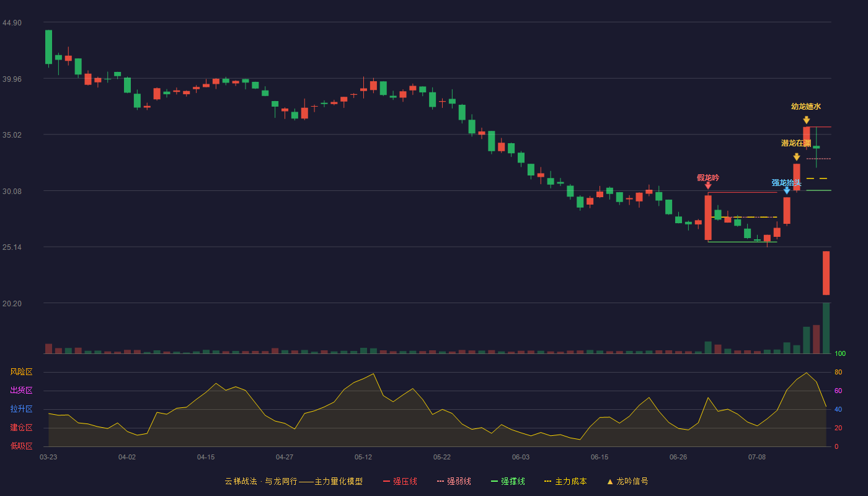Toggle the 龙吟信号 legend series

[x=627, y=481]
